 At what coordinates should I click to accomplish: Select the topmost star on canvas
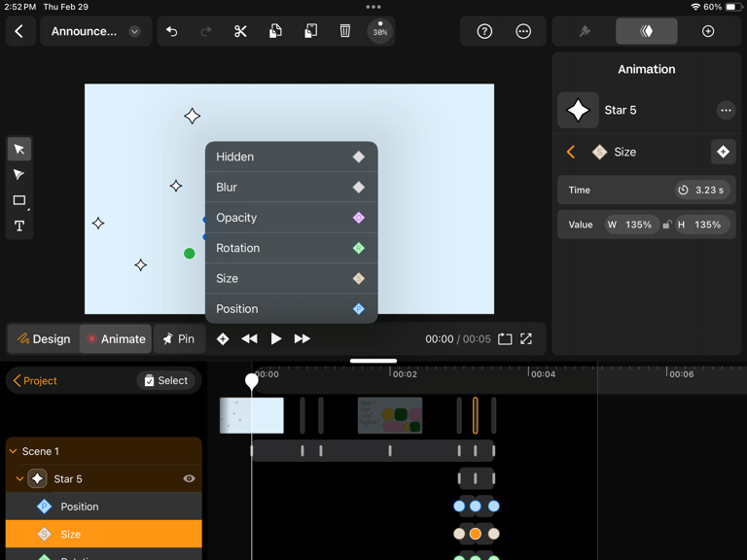tap(192, 116)
